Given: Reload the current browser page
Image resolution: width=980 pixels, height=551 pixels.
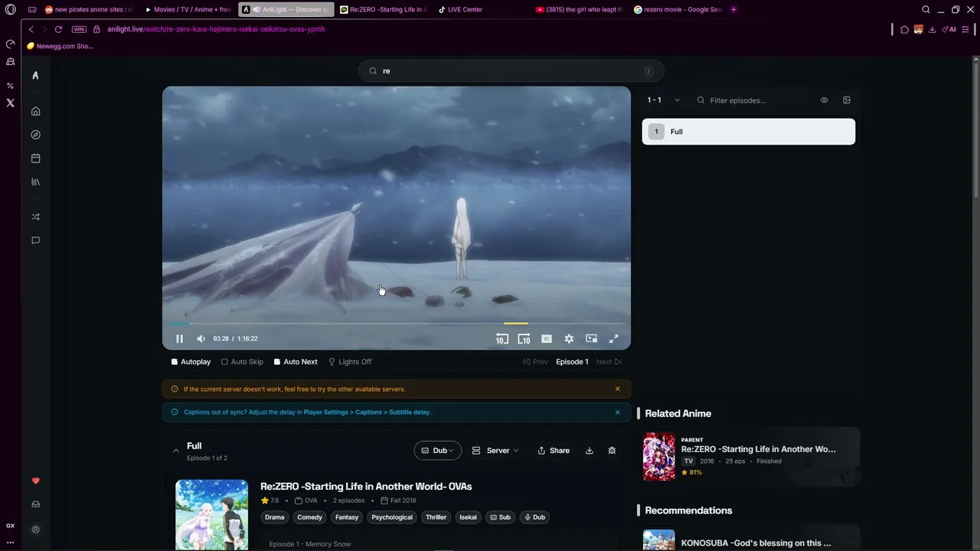Looking at the screenshot, I should 58,29.
